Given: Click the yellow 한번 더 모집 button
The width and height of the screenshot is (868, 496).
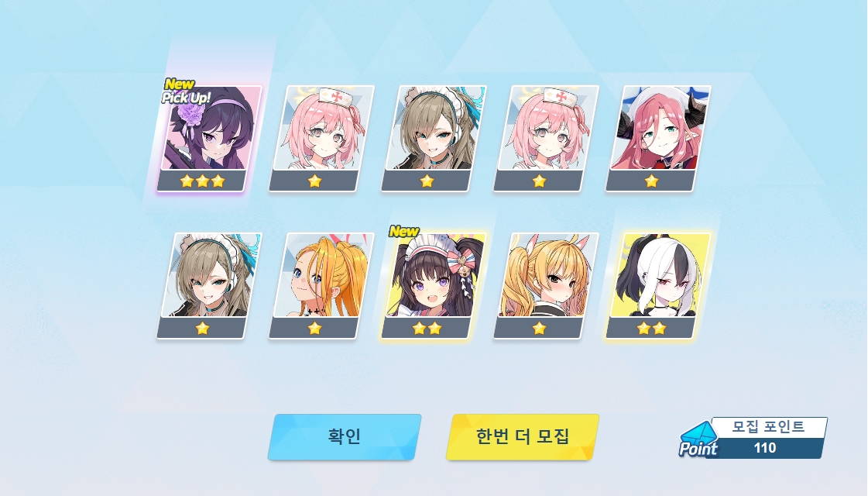Looking at the screenshot, I should 523,436.
